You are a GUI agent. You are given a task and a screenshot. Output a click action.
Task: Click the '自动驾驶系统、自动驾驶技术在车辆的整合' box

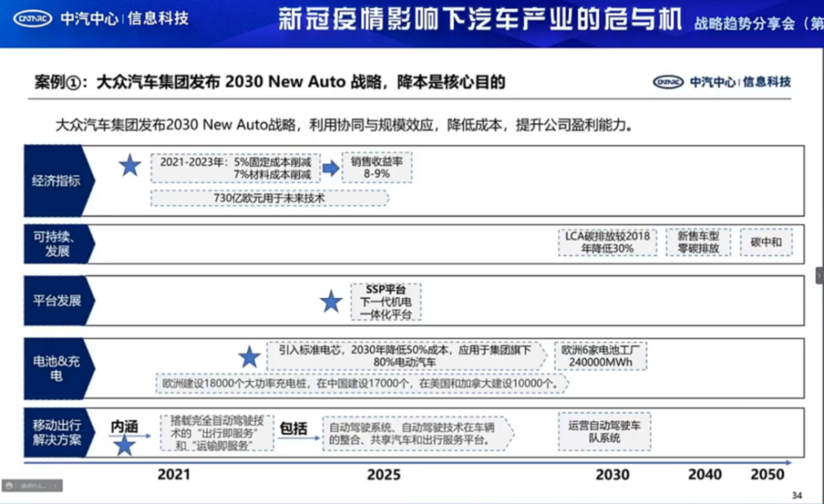tap(419, 434)
